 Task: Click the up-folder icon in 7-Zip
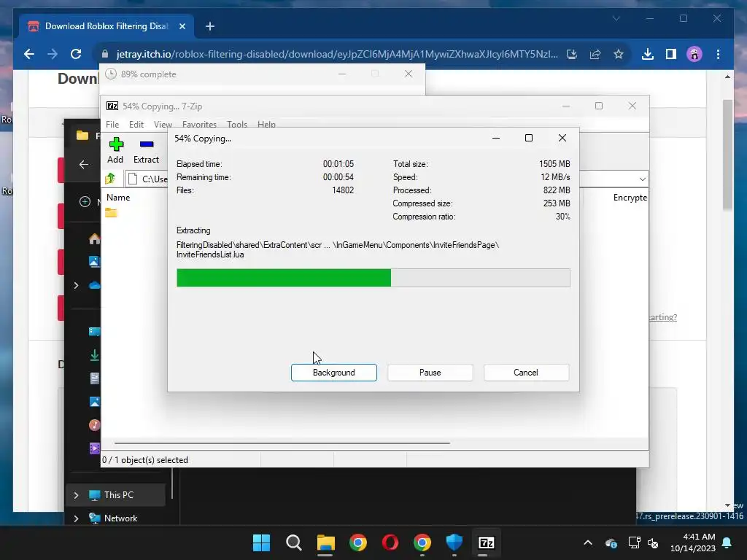click(x=111, y=179)
